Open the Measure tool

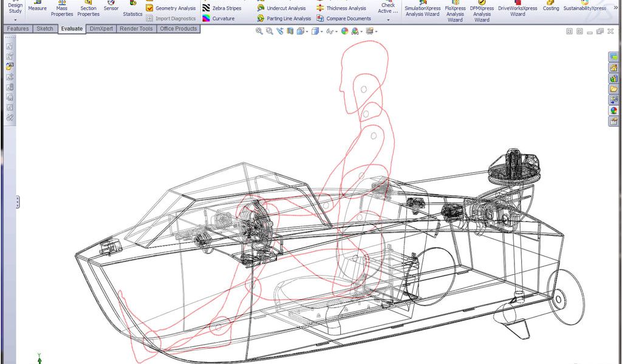37,6
